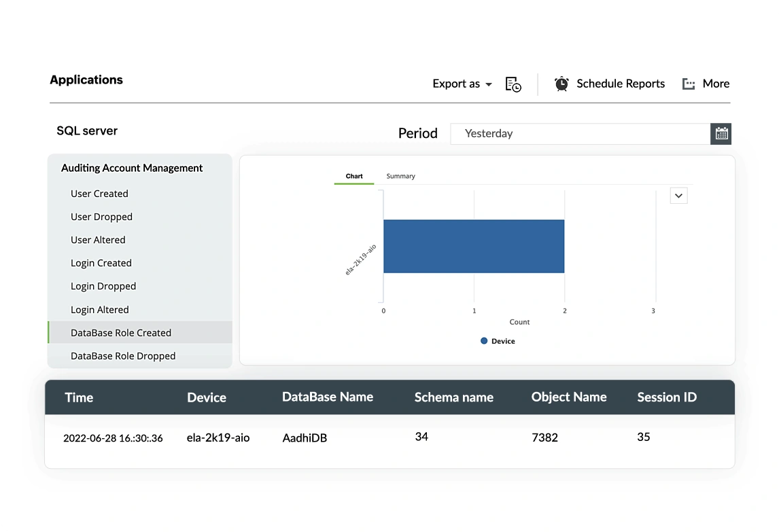Select DataBase Role Dropped report

coord(123,355)
